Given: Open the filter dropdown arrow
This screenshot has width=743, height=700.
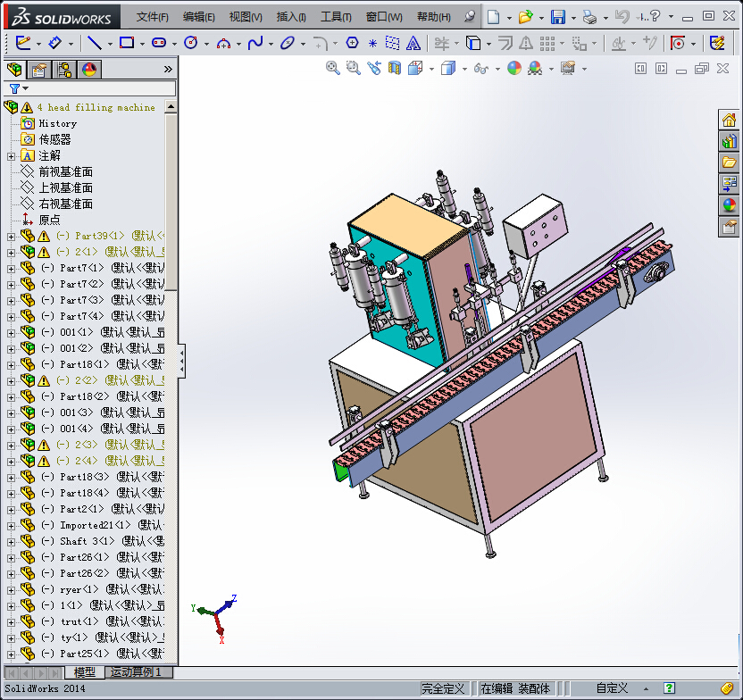Looking at the screenshot, I should [x=25, y=88].
